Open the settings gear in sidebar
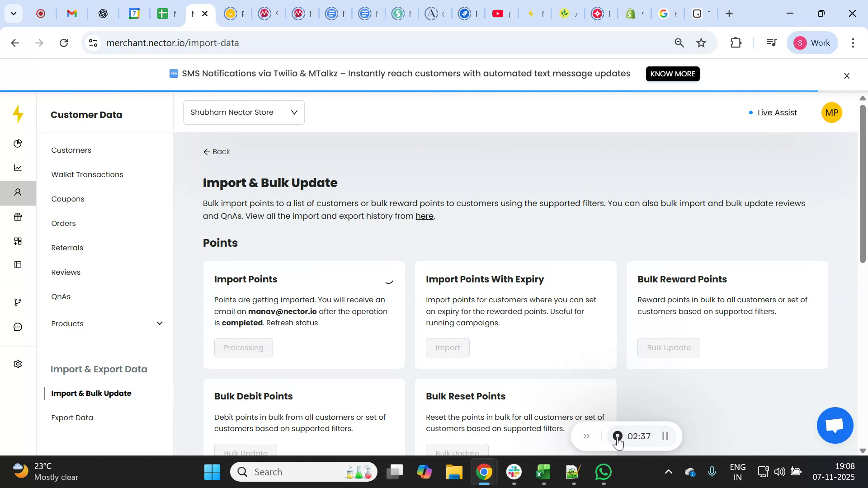The width and height of the screenshot is (868, 488). [x=18, y=364]
